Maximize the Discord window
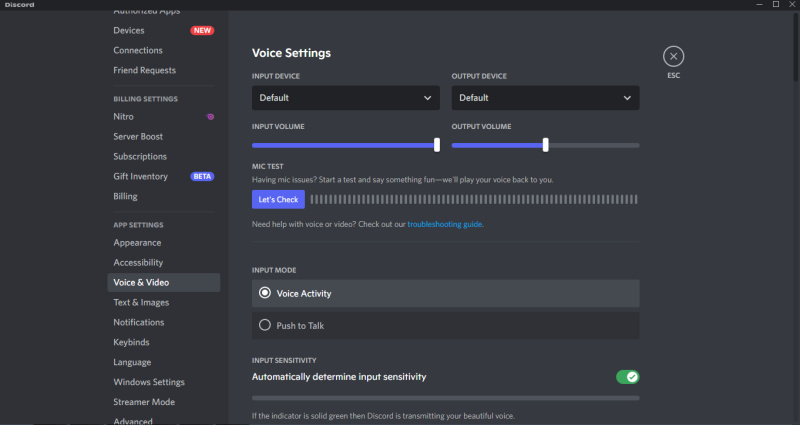This screenshot has height=425, width=800. point(775,4)
